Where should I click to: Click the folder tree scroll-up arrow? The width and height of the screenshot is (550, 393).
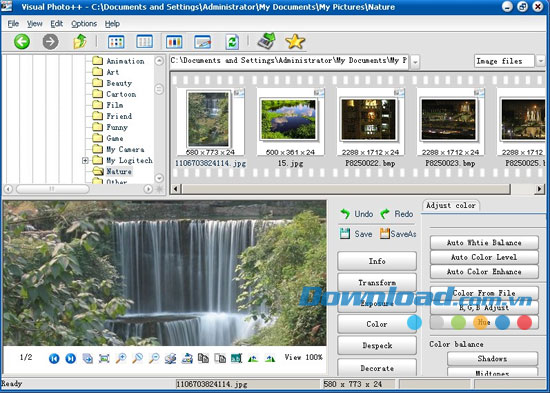tap(159, 61)
